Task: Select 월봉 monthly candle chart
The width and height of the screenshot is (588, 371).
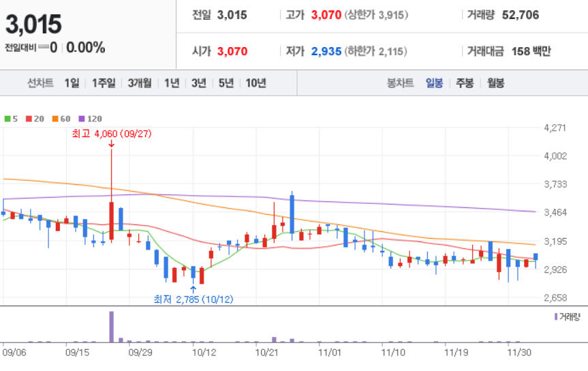Action: [495, 83]
